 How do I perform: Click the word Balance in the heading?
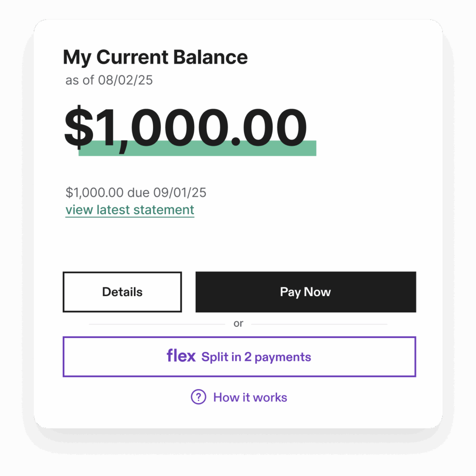coord(210,57)
